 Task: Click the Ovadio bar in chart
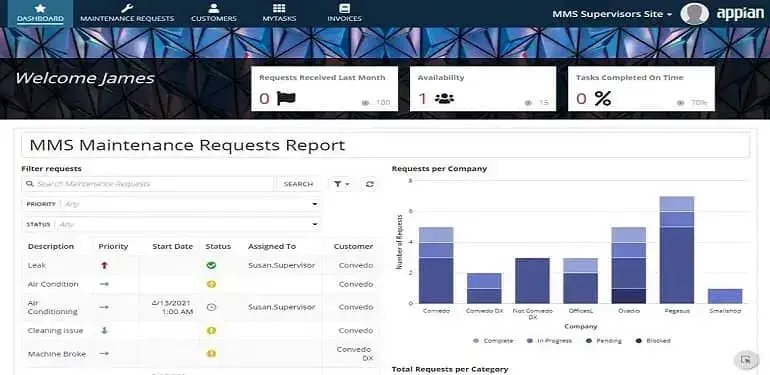point(629,265)
